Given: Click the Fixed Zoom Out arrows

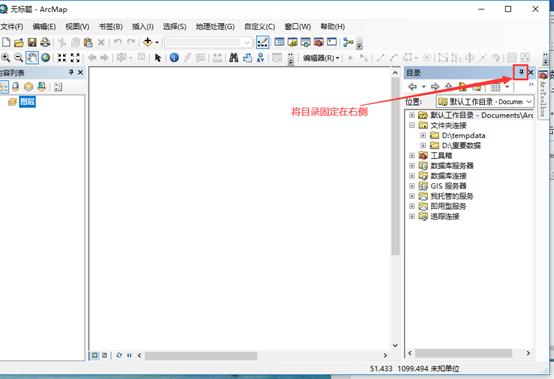Looking at the screenshot, I should click(75, 58).
